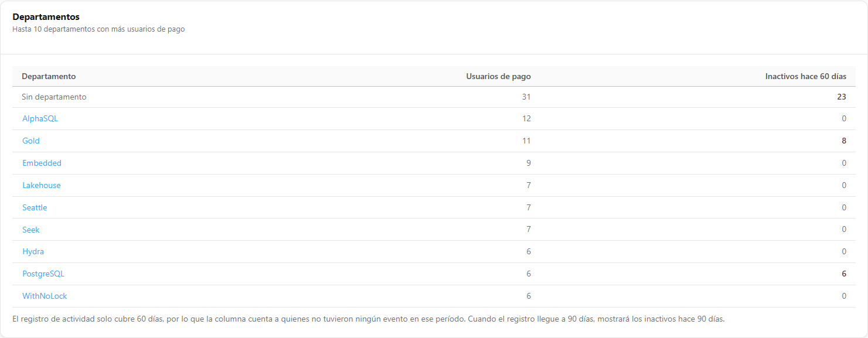Select the paid users value 12 for AlphaSQL
The height and width of the screenshot is (338, 868).
[x=526, y=118]
